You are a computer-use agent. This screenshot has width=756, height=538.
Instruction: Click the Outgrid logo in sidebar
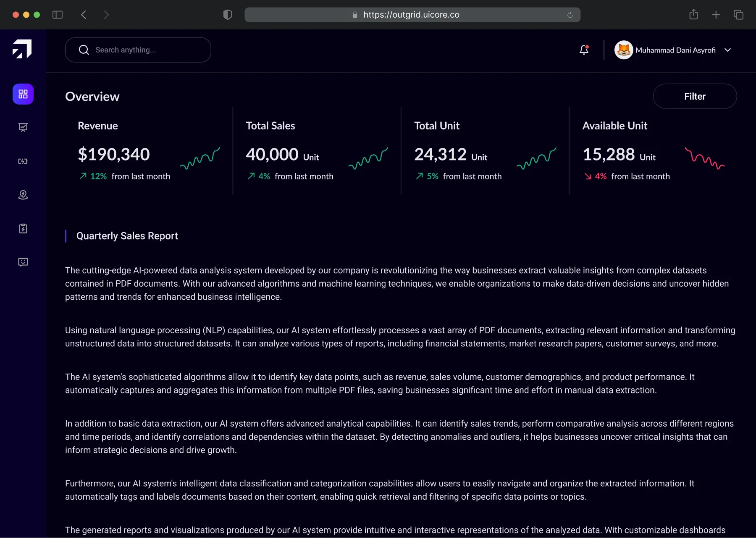[22, 49]
